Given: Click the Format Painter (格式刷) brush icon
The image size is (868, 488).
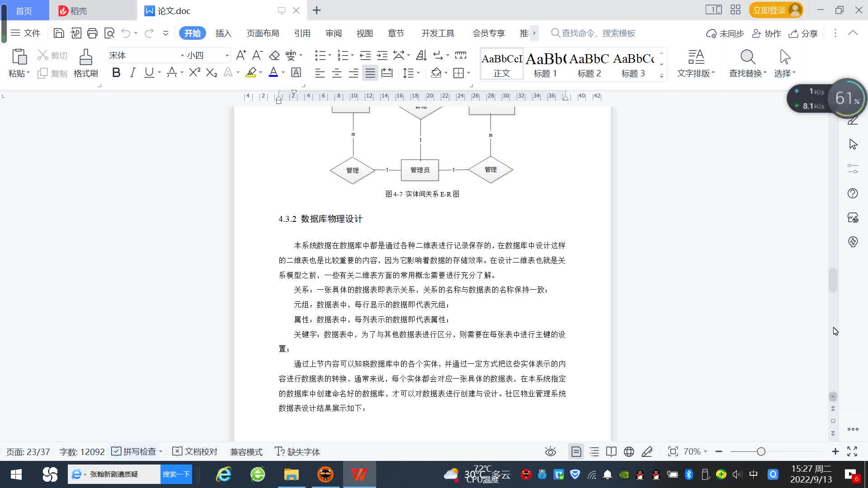Looking at the screenshot, I should [x=85, y=57].
